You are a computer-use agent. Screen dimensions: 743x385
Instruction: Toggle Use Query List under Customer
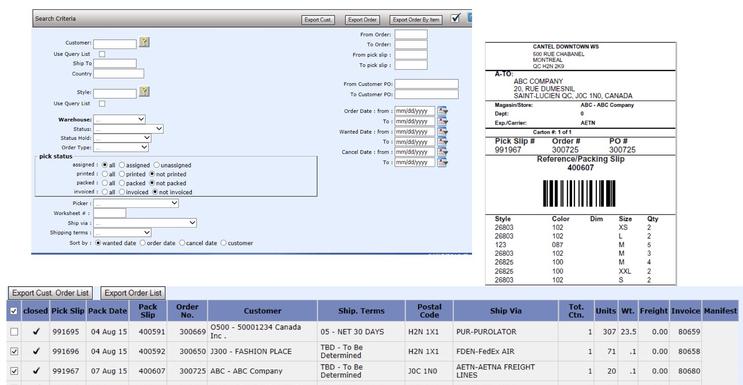click(102, 54)
